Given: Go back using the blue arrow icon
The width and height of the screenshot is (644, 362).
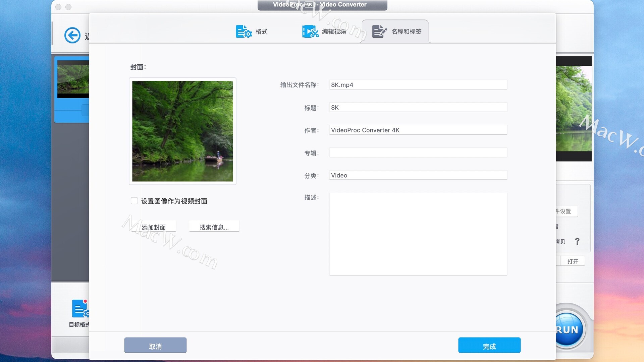Looking at the screenshot, I should point(72,35).
